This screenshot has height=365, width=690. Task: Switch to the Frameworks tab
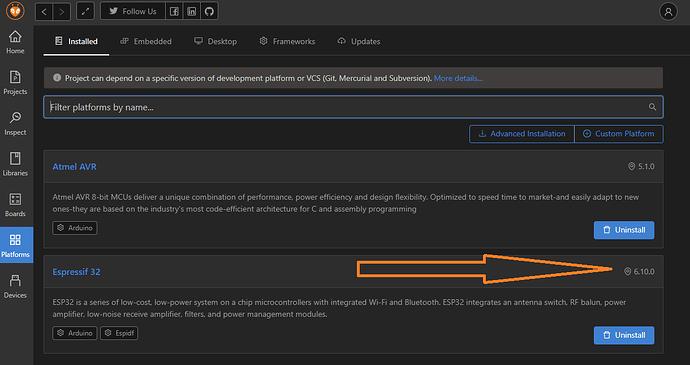pyautogui.click(x=287, y=41)
